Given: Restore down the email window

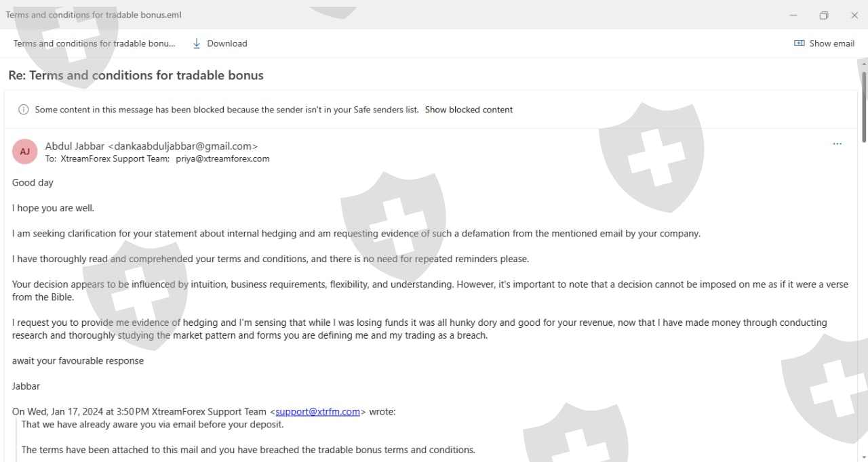Looking at the screenshot, I should (824, 15).
